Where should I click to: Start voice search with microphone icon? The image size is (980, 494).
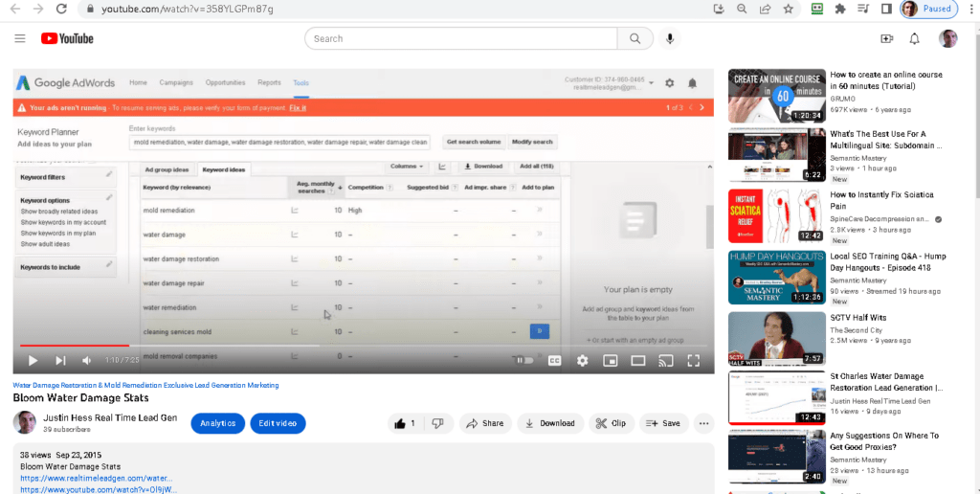tap(670, 38)
